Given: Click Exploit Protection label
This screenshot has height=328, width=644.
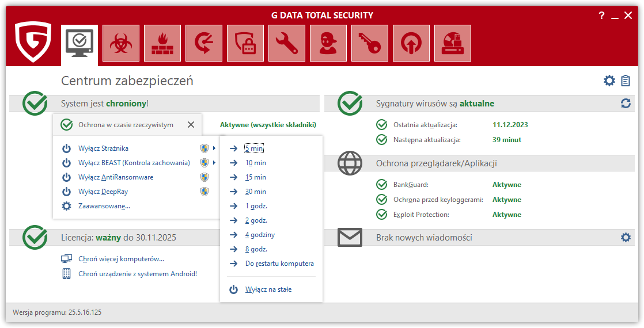Looking at the screenshot, I should tap(422, 215).
